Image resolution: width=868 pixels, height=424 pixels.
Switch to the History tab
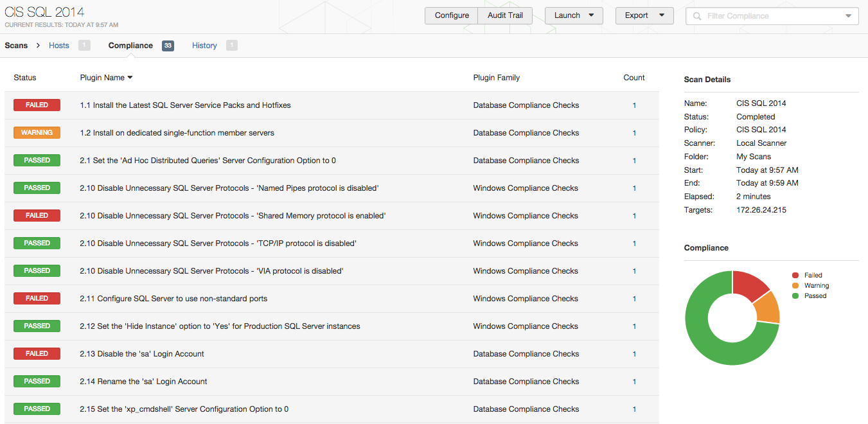tap(204, 46)
